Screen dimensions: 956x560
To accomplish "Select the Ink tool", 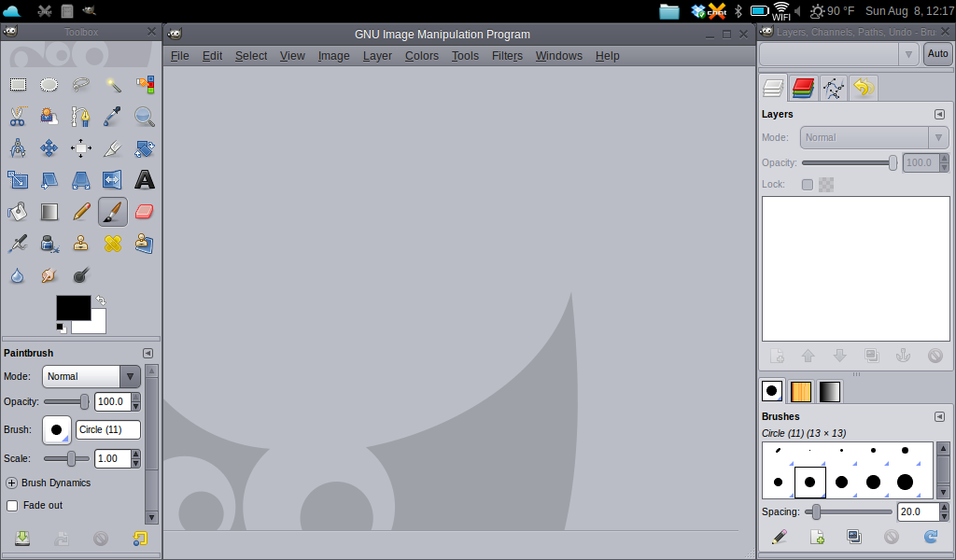I will [x=49, y=244].
